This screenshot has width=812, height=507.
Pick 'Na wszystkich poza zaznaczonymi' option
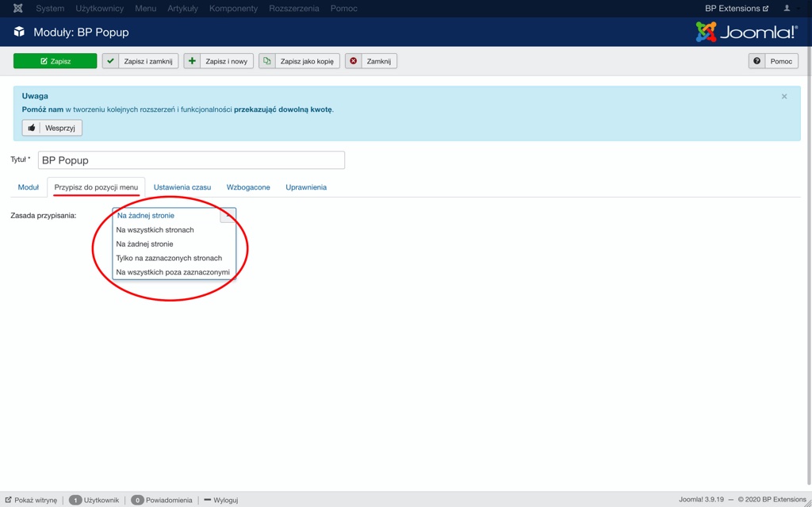click(x=173, y=272)
